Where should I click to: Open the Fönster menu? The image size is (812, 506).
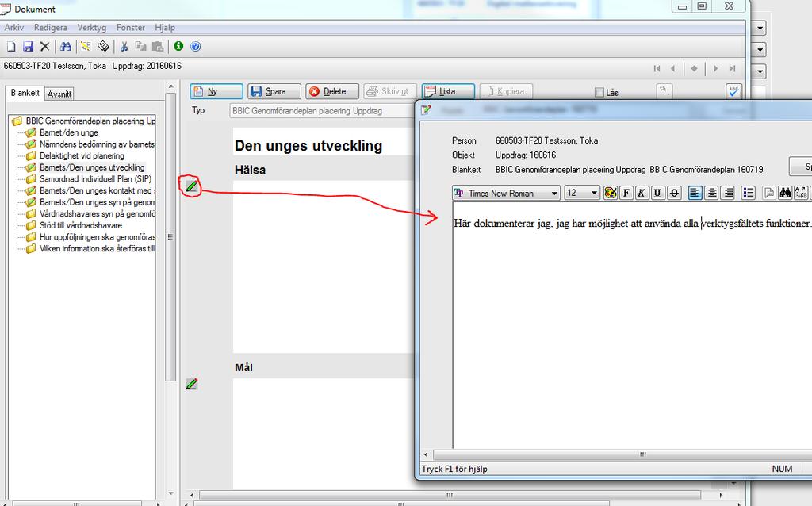coord(131,28)
